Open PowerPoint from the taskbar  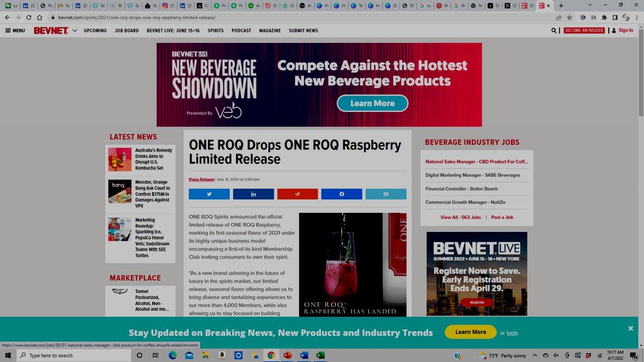(x=287, y=355)
